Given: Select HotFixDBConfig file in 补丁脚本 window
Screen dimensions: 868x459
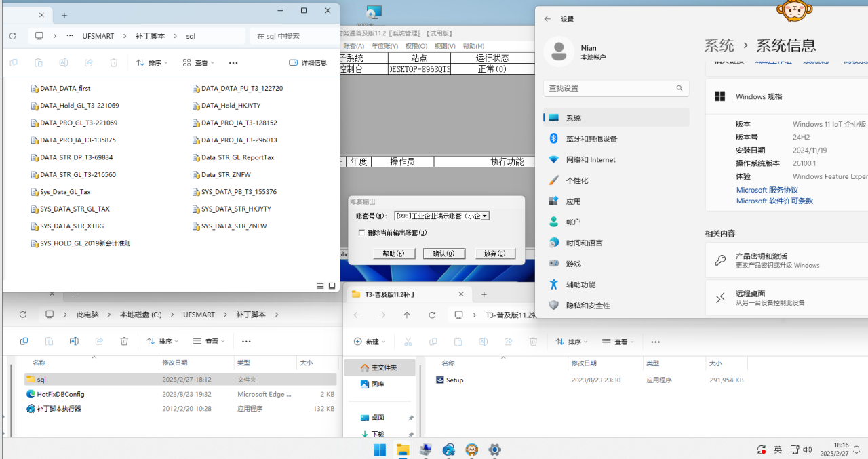Looking at the screenshot, I should pyautogui.click(x=60, y=394).
